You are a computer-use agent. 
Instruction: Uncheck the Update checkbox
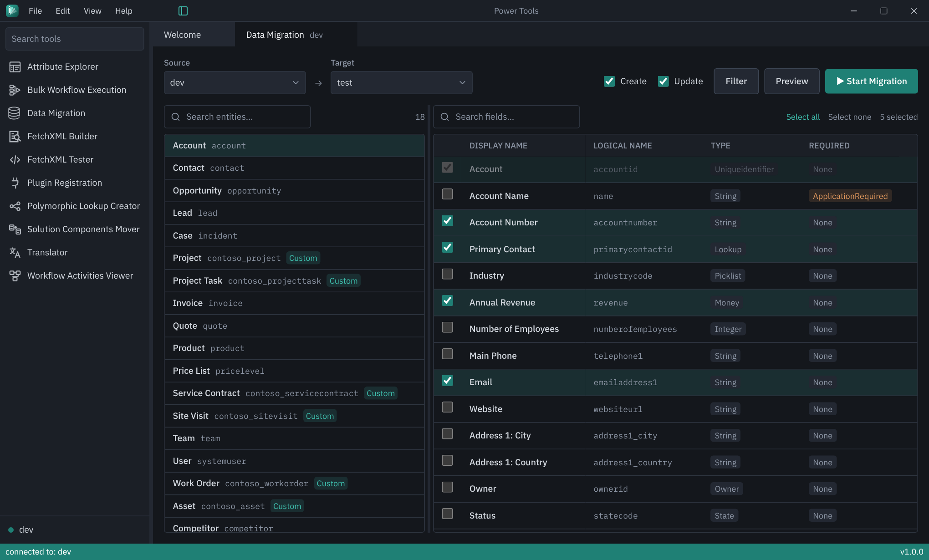click(663, 81)
